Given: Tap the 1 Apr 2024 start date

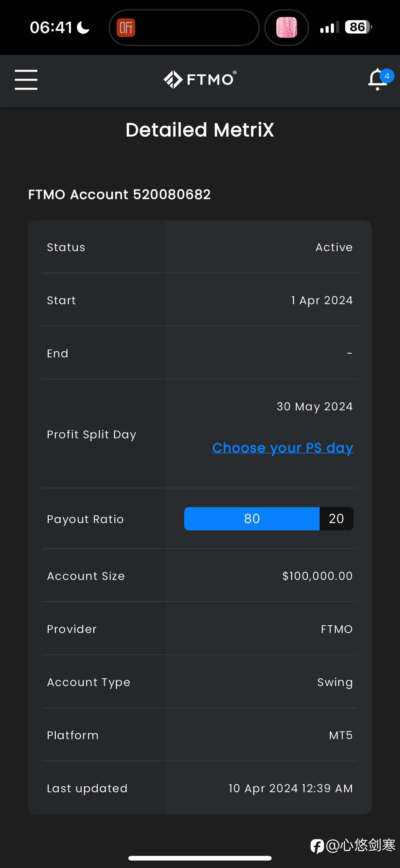Looking at the screenshot, I should [x=322, y=300].
